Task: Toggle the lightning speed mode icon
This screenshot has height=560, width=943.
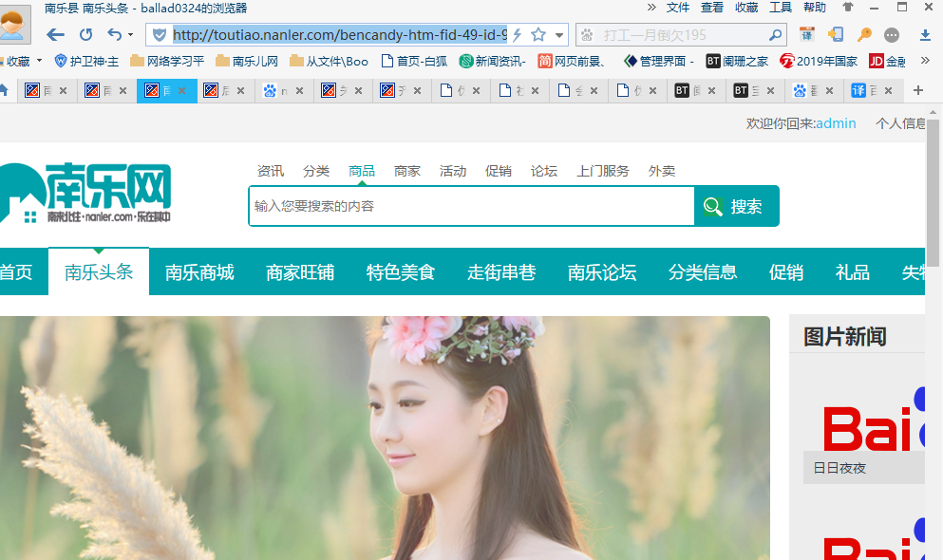Action: [x=518, y=35]
